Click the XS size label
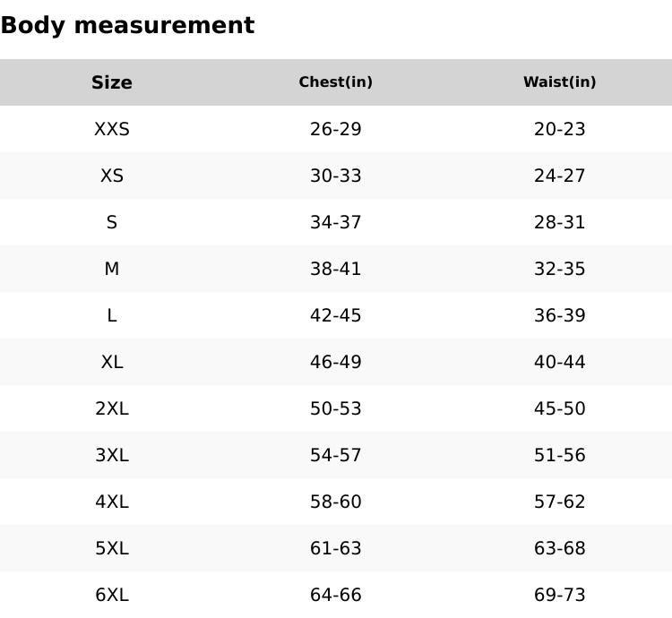Screen dimensions: 672x618 [x=112, y=176]
